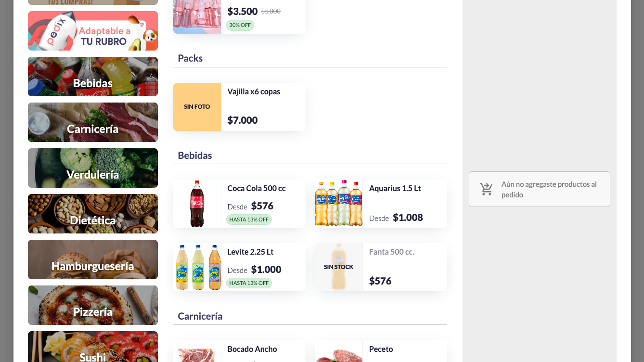Select the Pizzería category banner
The image size is (644, 362).
[93, 305]
